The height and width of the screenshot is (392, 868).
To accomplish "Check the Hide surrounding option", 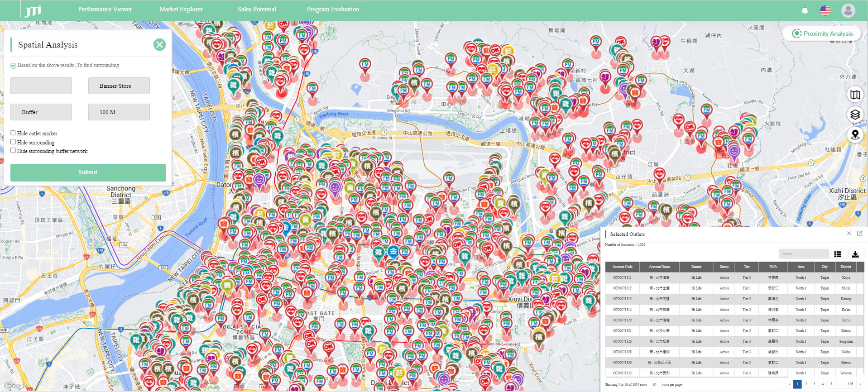I will click(13, 142).
